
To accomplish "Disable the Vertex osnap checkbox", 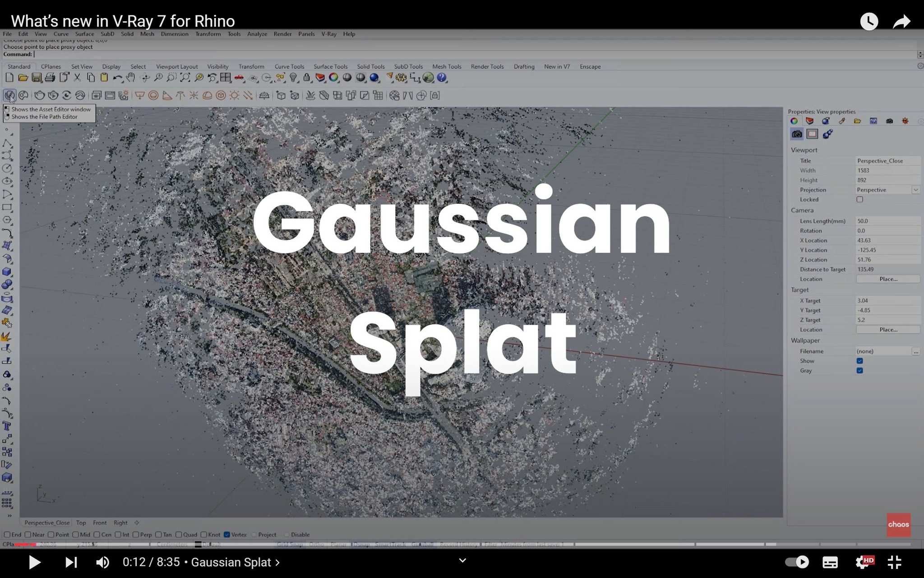I will [227, 535].
